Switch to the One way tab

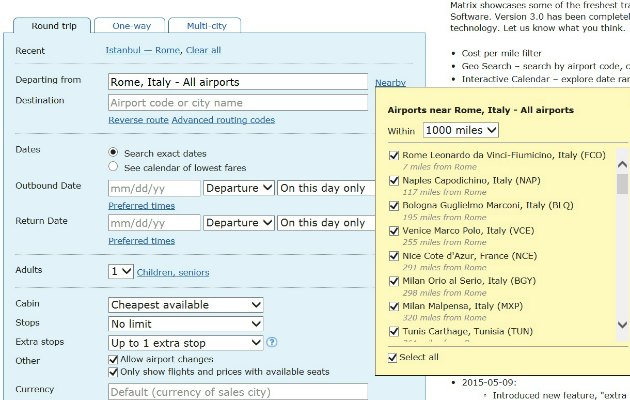132,24
